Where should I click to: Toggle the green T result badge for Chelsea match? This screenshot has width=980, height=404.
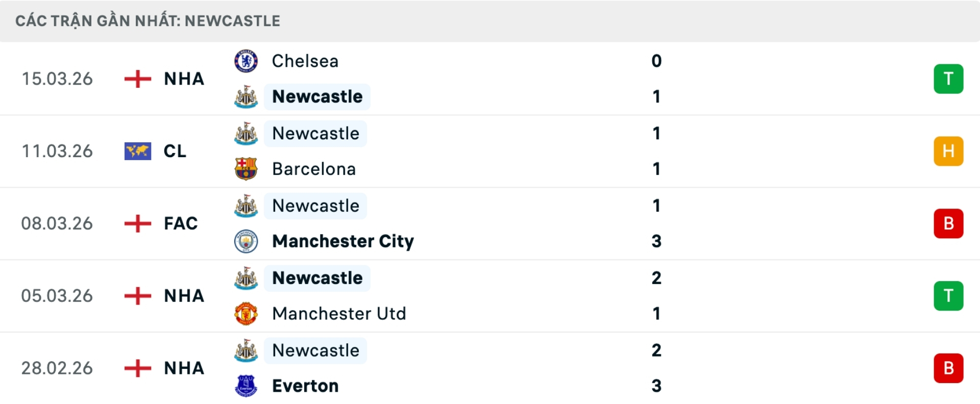point(948,79)
